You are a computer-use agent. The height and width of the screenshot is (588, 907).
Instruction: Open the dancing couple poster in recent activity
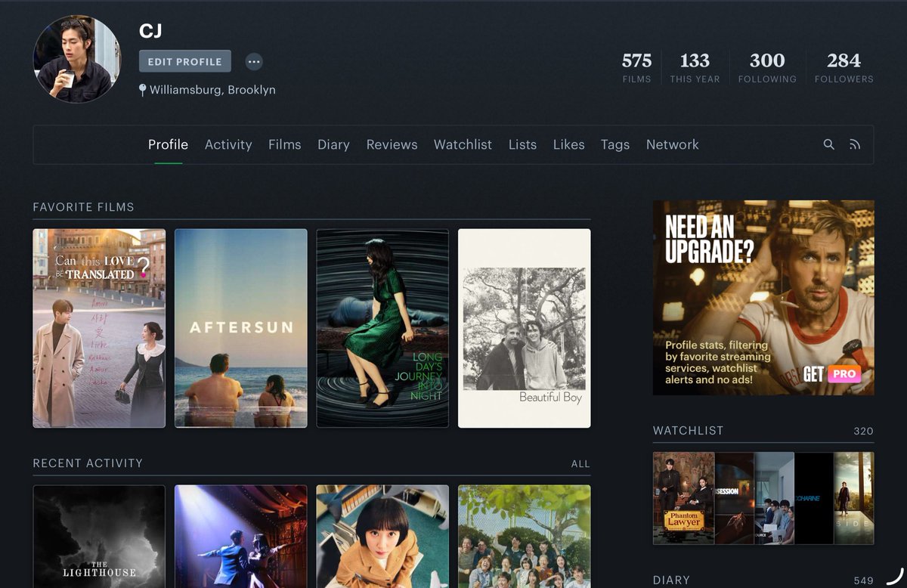(x=241, y=537)
